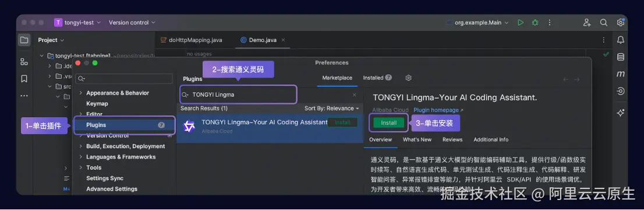644x210 pixels.
Task: Open the plugins manage gear icon
Action: tap(408, 78)
